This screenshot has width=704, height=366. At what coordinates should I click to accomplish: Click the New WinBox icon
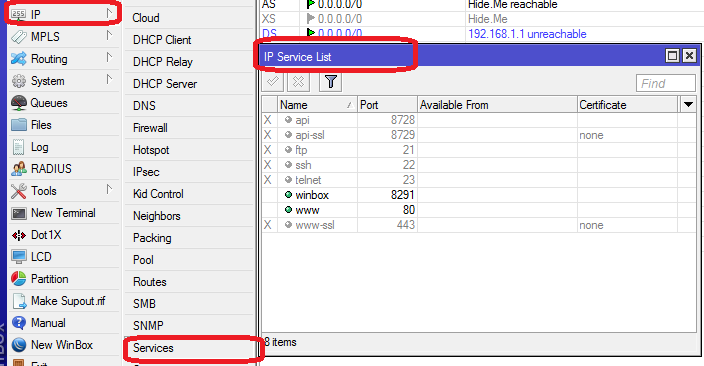19,345
